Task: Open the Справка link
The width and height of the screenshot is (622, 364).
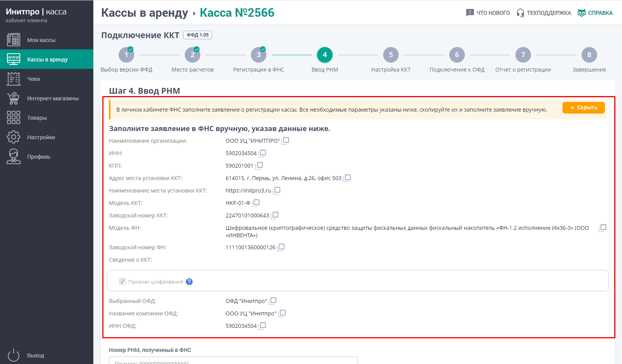Action: [x=595, y=13]
